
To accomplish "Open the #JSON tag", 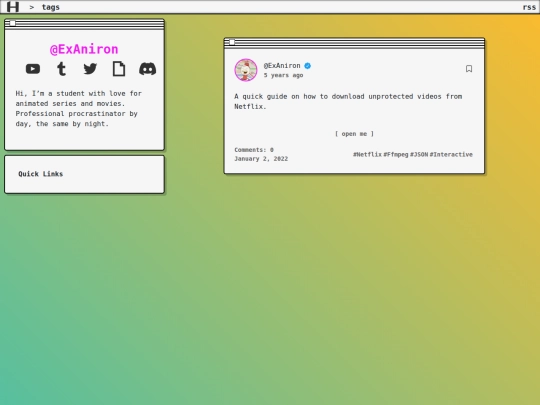I will (419, 155).
